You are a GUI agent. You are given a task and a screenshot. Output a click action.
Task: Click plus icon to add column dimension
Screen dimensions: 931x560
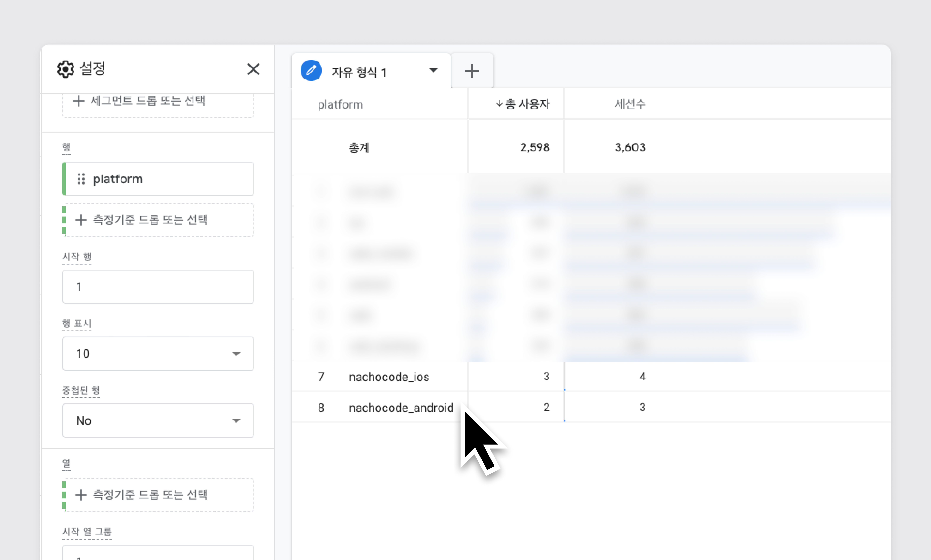click(x=81, y=495)
